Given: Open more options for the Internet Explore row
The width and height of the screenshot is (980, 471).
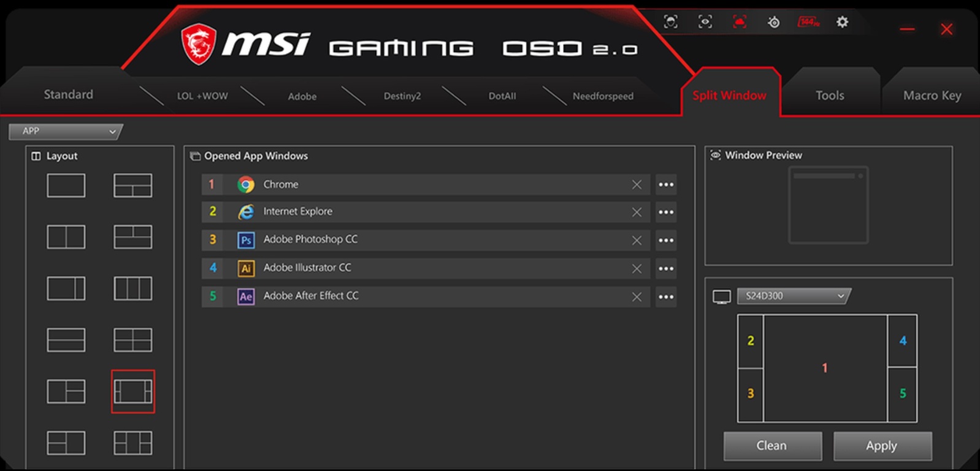Looking at the screenshot, I should [x=666, y=212].
